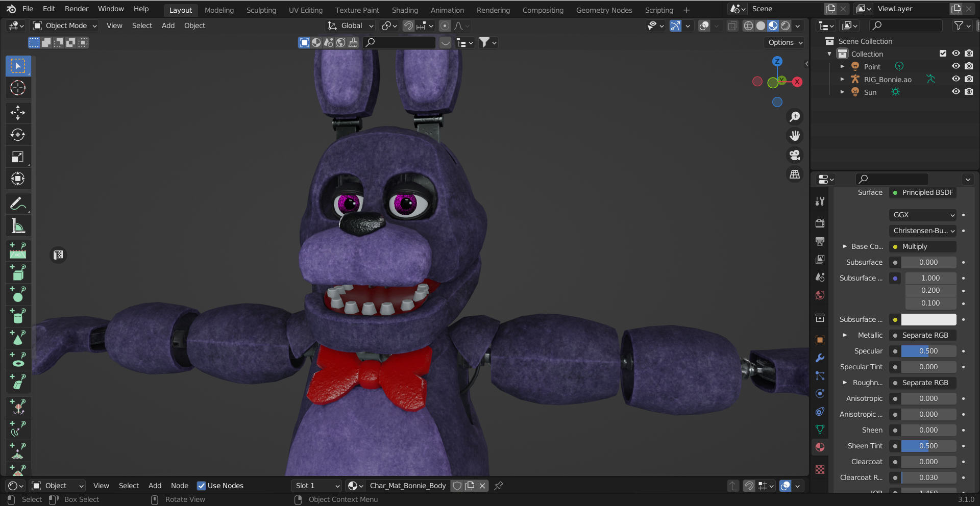Add a new workspace with plus
Image resolution: width=980 pixels, height=506 pixels.
tap(687, 10)
